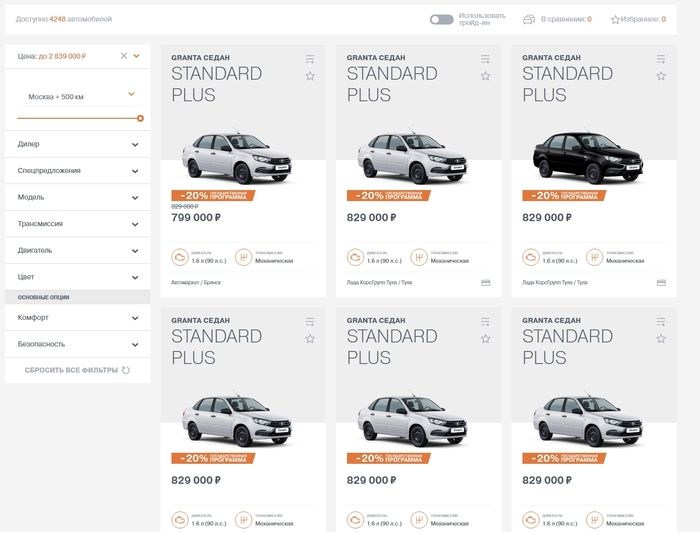Click the payment card icon on black Granta listing
This screenshot has height=534, width=700.
click(x=661, y=283)
